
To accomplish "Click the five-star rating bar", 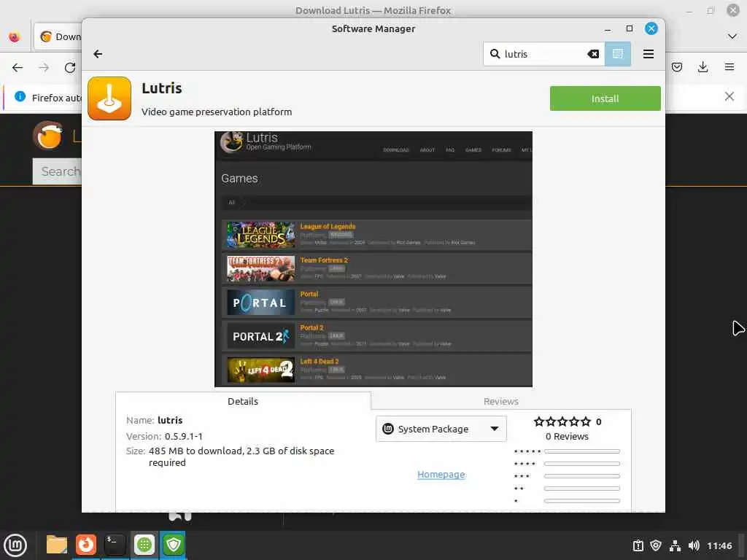I will point(581,451).
